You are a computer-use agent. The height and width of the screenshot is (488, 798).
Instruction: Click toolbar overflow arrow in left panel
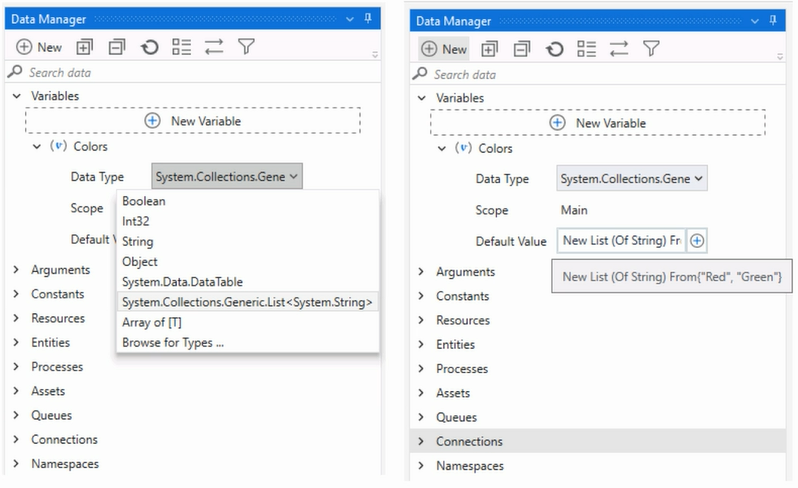[375, 54]
